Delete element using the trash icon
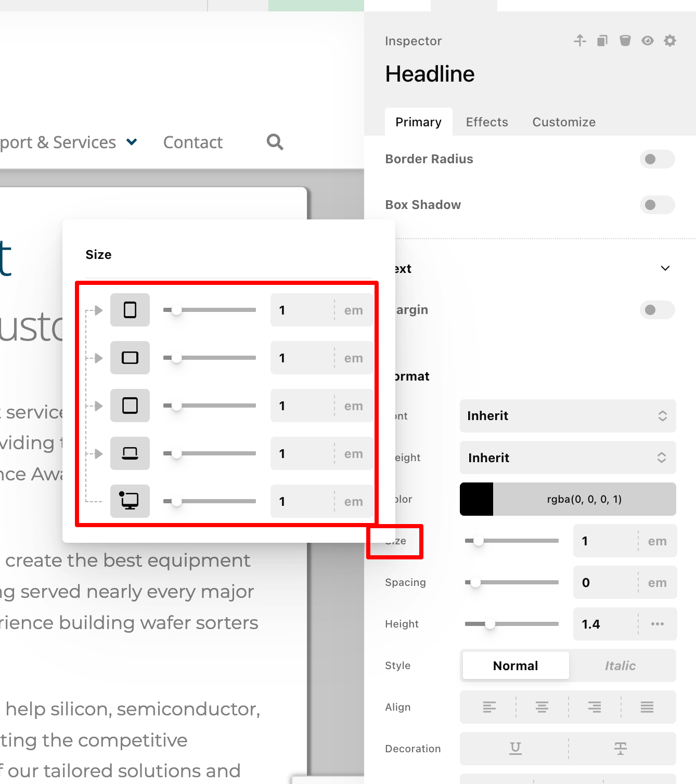 (625, 41)
